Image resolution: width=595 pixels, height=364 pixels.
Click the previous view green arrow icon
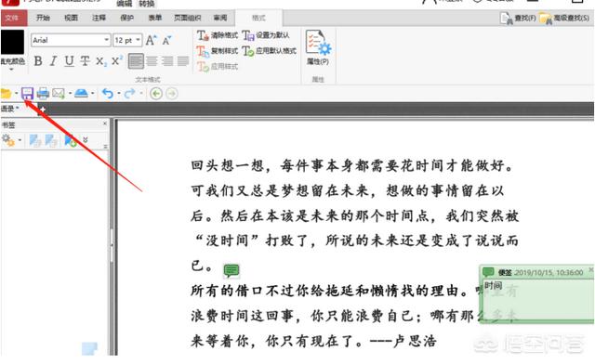[x=156, y=93]
